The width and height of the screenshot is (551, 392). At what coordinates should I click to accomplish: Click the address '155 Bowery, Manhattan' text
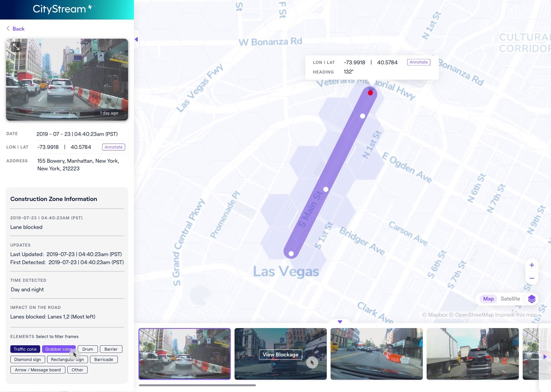(x=78, y=165)
